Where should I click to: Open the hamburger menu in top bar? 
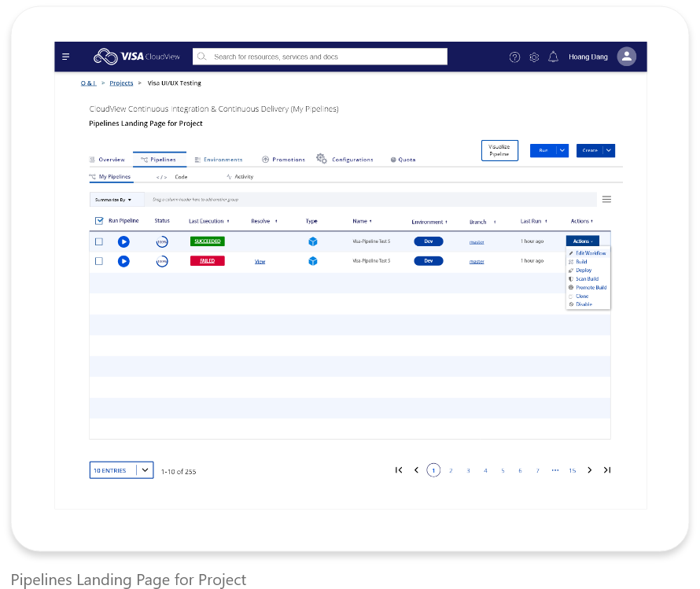point(65,57)
